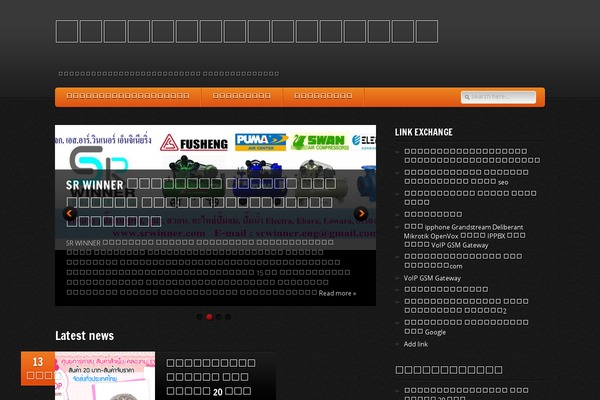The width and height of the screenshot is (600, 400).
Task: Click the magnifier icon in the search box
Action: coord(467,97)
